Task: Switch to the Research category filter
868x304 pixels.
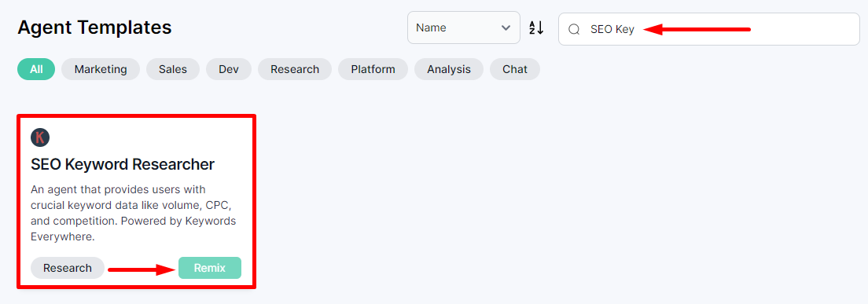Action: tap(295, 69)
